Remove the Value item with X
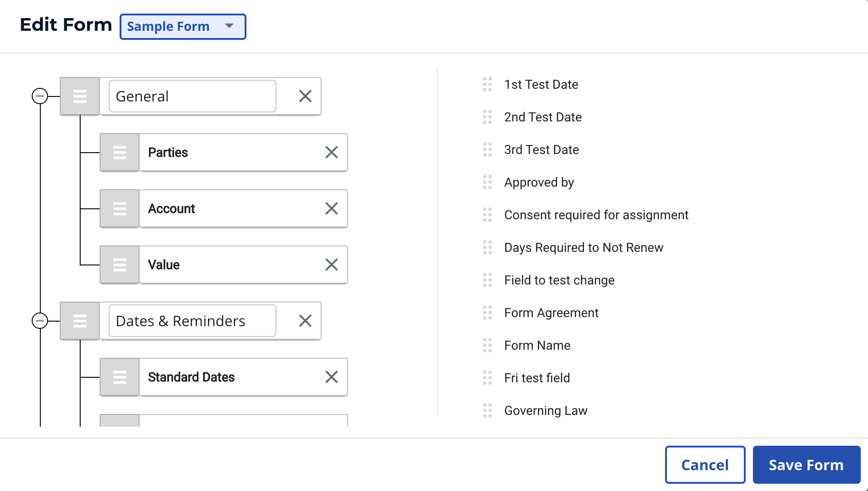Viewport: 868px width, 491px height. (332, 265)
